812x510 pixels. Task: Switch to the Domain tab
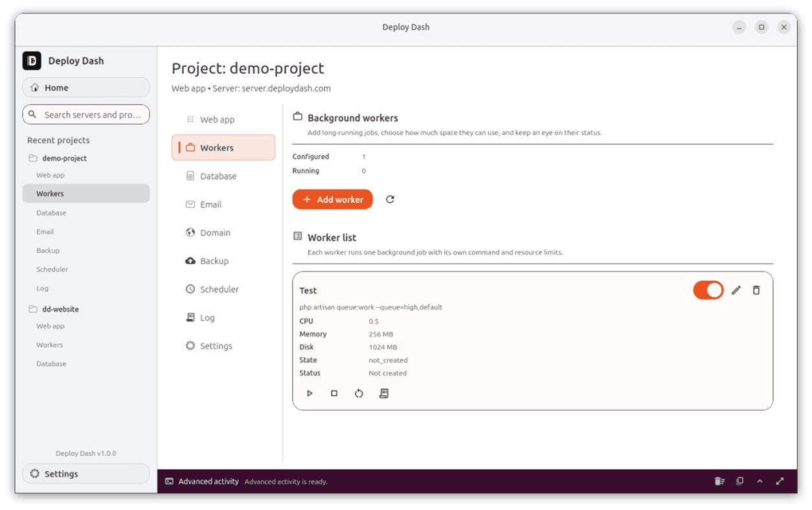coord(223,233)
